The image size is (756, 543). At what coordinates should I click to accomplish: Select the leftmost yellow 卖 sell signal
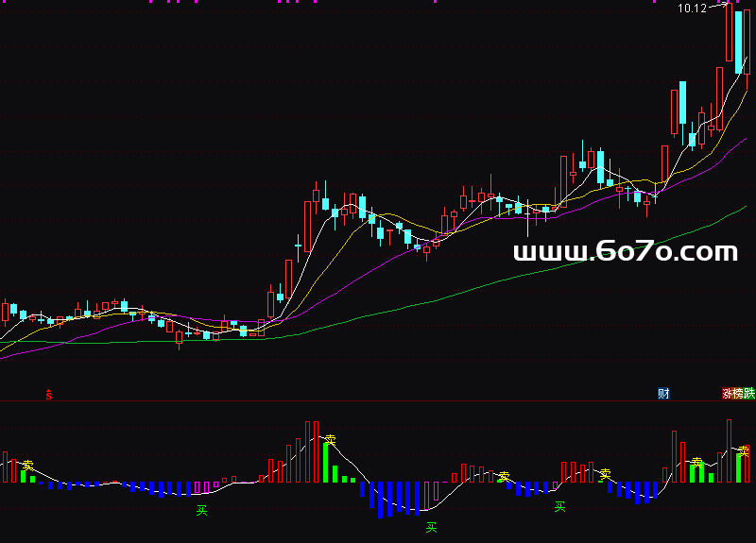pyautogui.click(x=28, y=466)
